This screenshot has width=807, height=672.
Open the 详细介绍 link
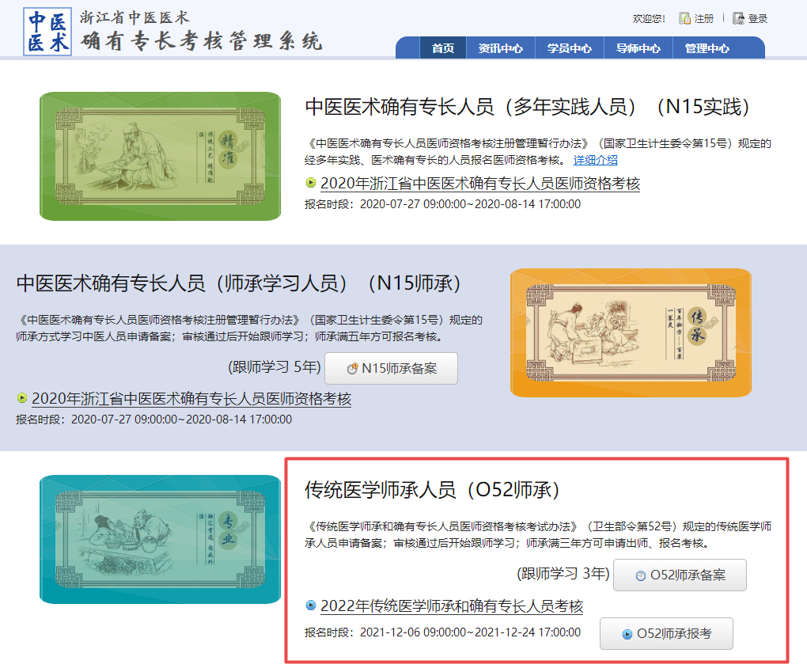point(595,160)
